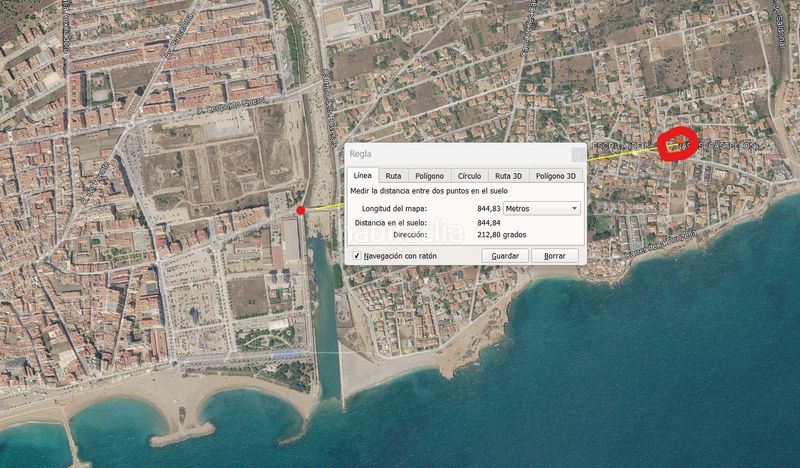
Task: Close the Regla dialog
Action: pyautogui.click(x=577, y=154)
